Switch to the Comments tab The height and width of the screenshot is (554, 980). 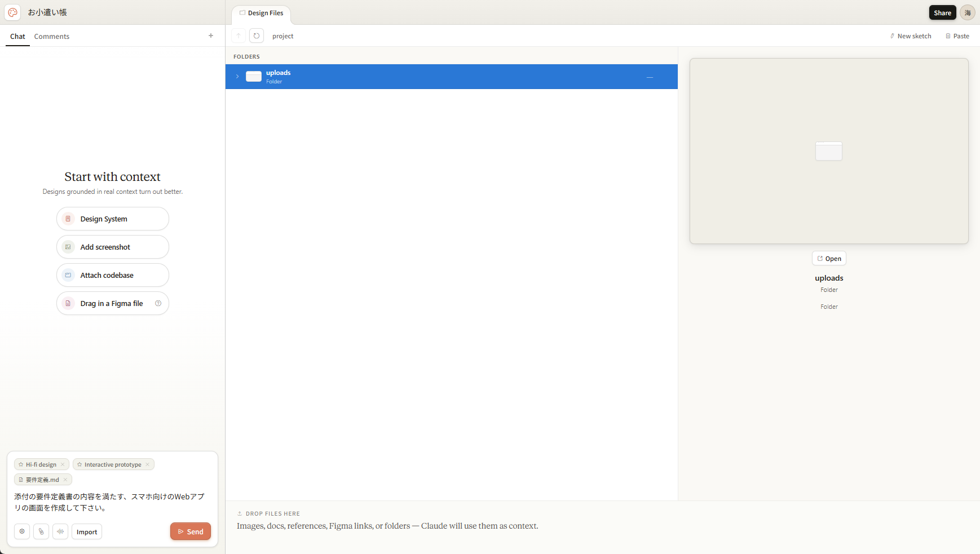(51, 37)
